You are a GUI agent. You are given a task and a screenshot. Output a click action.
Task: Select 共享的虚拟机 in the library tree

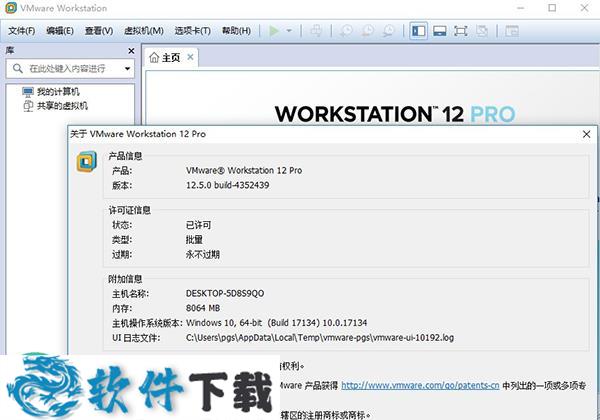(62, 106)
